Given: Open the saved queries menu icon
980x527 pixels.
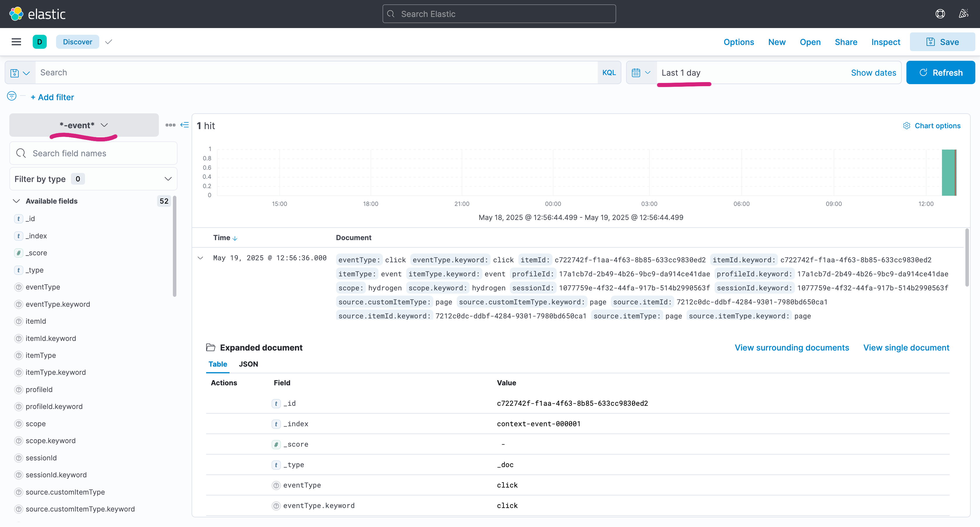Looking at the screenshot, I should pyautogui.click(x=20, y=73).
